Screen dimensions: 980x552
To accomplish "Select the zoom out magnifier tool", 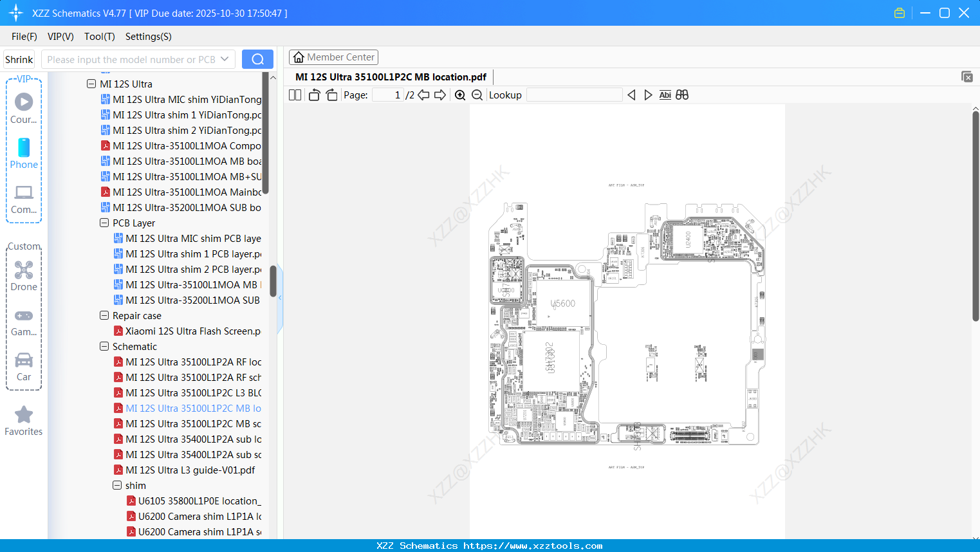I will click(477, 95).
